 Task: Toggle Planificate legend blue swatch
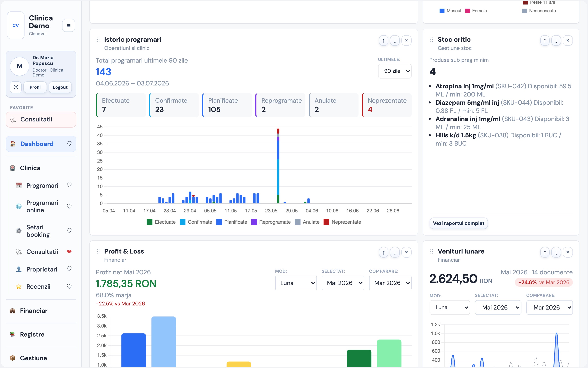click(x=219, y=222)
